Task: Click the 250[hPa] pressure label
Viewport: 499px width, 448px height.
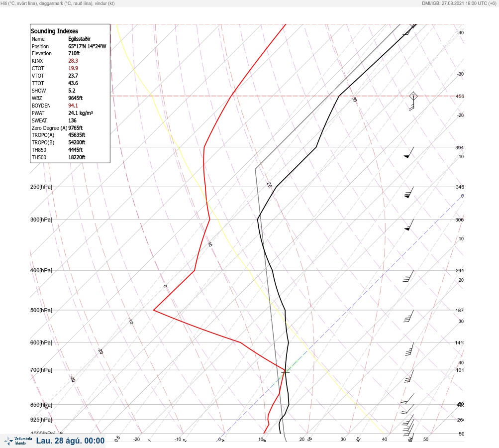Action: pyautogui.click(x=41, y=187)
